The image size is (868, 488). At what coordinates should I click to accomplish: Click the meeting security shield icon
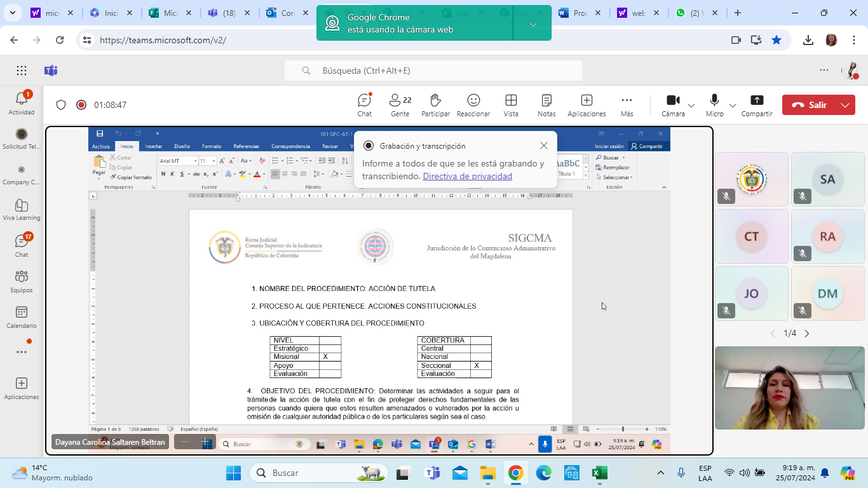point(61,105)
